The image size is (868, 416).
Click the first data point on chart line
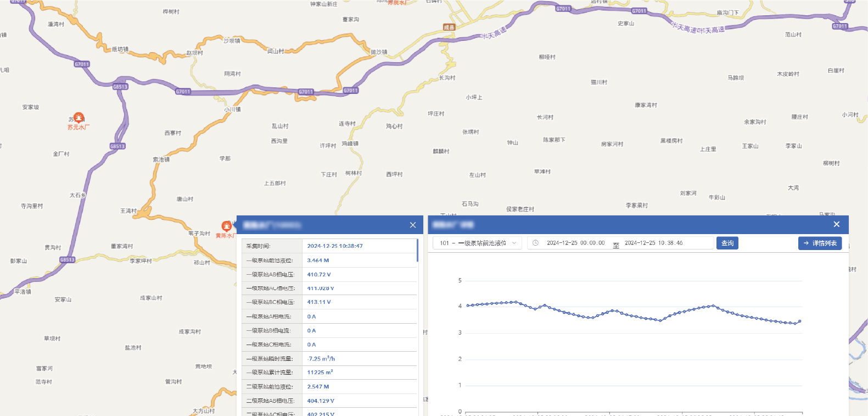pos(467,306)
